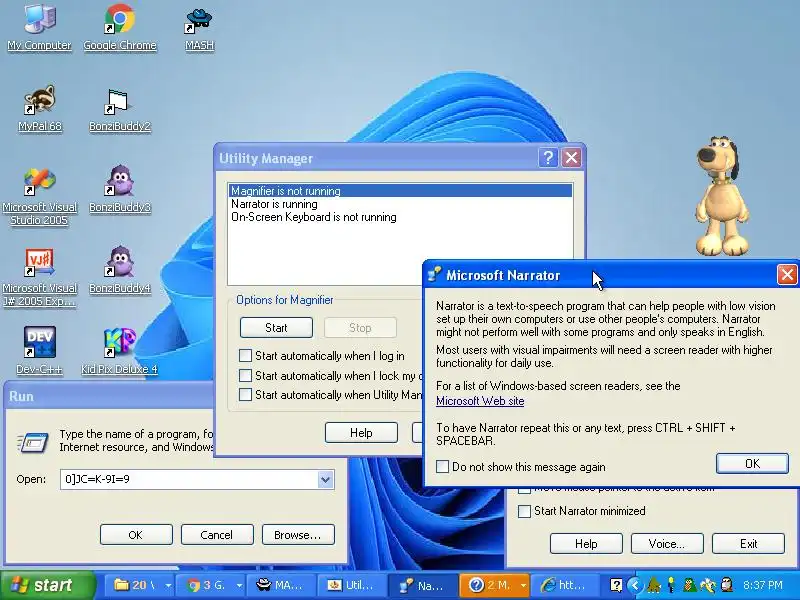Viewport: 800px width, 600px height.
Task: Check Do not show this message again
Action: coord(442,466)
